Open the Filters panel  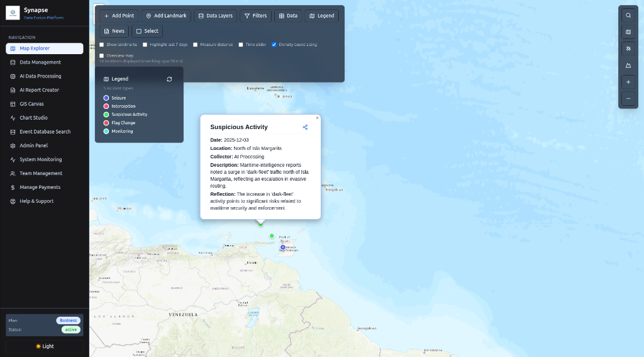pyautogui.click(x=255, y=16)
